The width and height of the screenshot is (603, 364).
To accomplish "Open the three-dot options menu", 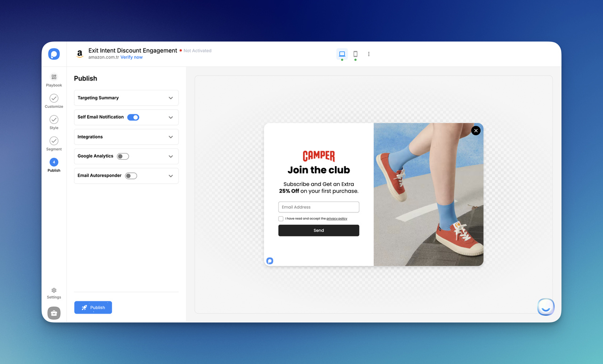I will coord(368,54).
